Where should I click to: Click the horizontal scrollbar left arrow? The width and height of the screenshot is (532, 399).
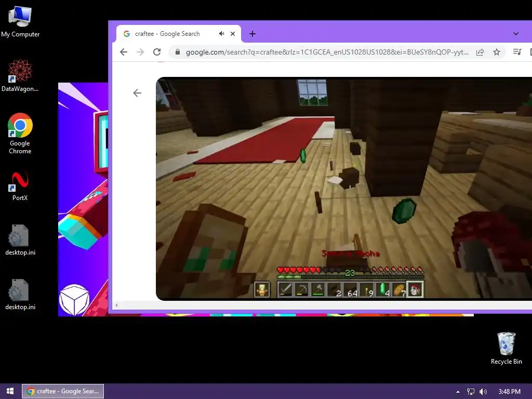coord(116,305)
